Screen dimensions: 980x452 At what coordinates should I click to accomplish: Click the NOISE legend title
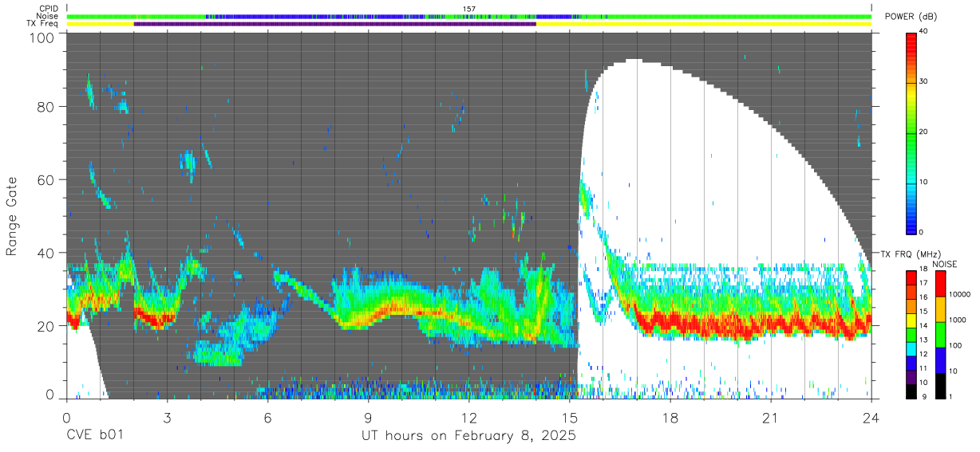pyautogui.click(x=944, y=264)
